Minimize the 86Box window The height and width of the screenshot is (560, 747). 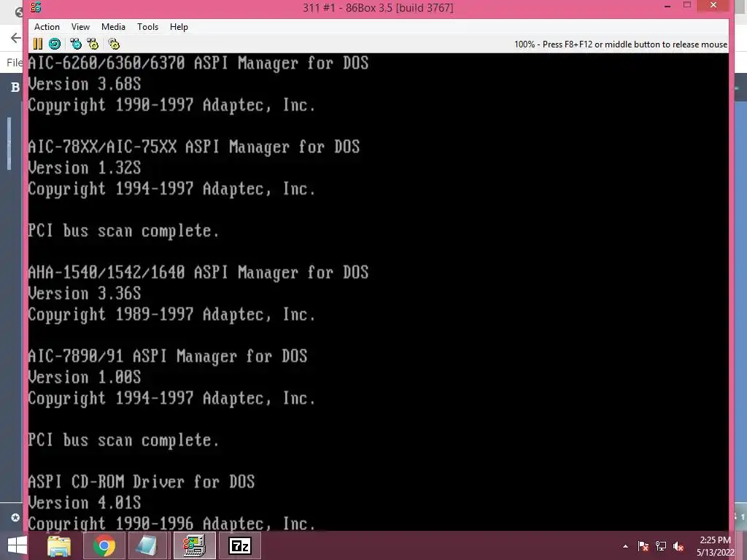pyautogui.click(x=667, y=7)
